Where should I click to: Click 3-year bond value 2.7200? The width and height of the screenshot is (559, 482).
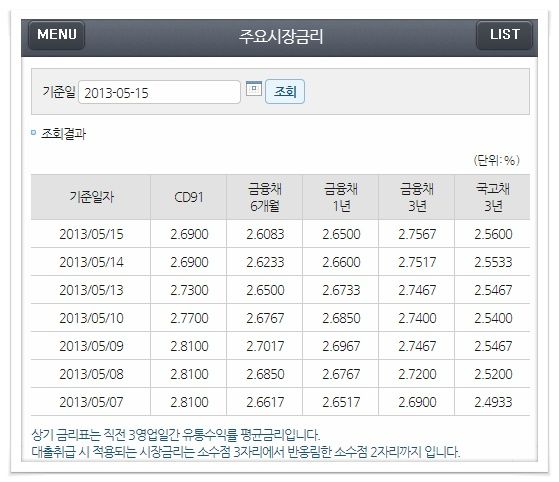click(x=417, y=374)
